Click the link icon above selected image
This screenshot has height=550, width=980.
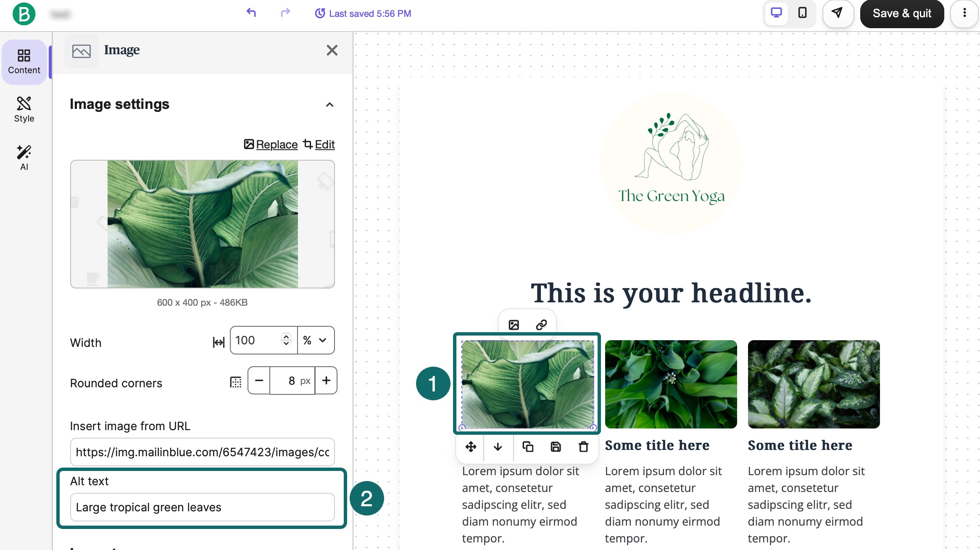(x=541, y=325)
